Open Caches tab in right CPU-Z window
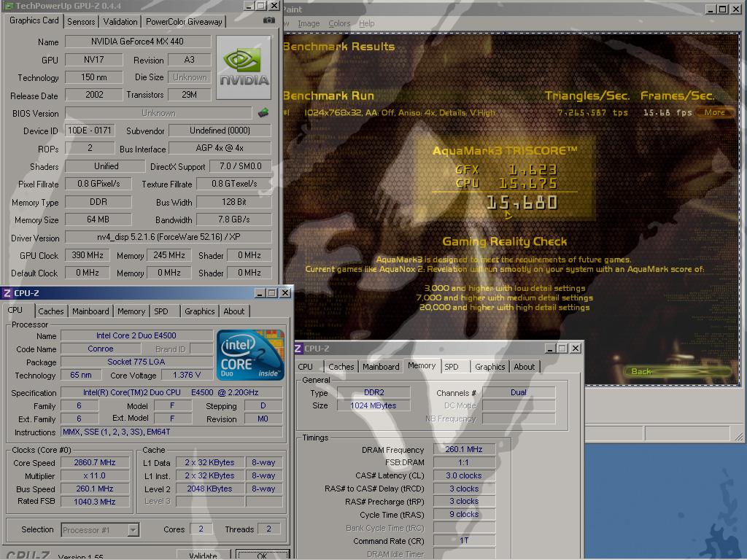The width and height of the screenshot is (747, 560). pos(341,367)
